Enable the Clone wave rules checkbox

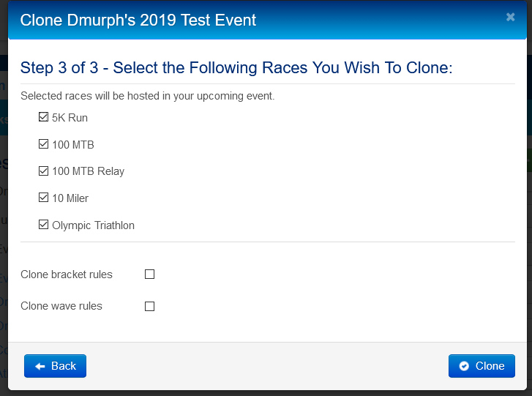click(x=149, y=306)
